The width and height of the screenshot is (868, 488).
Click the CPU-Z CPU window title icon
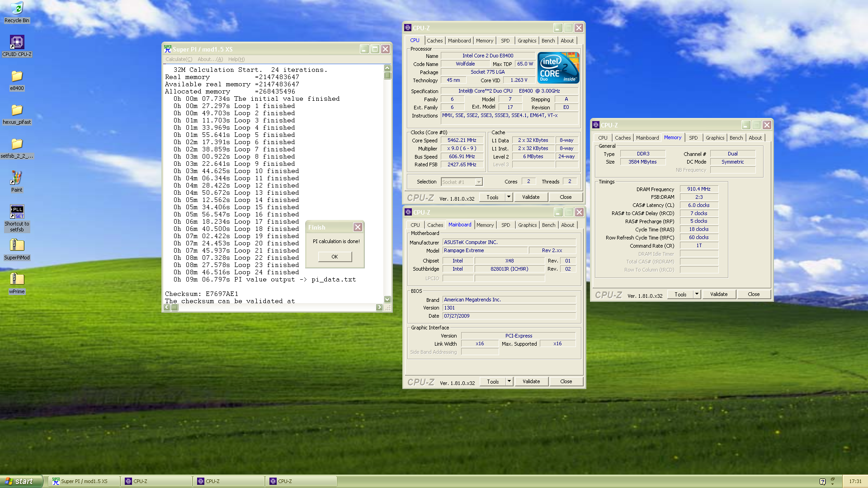tap(408, 28)
